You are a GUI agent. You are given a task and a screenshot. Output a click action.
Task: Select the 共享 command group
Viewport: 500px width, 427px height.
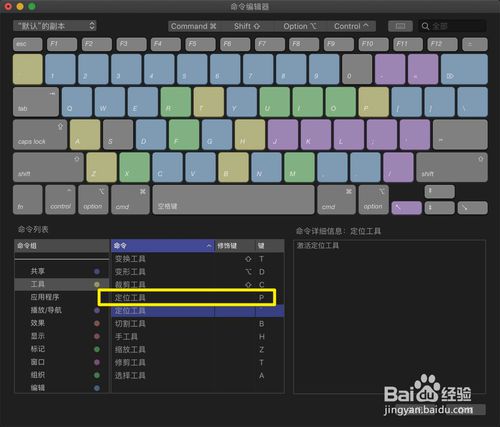[x=62, y=271]
